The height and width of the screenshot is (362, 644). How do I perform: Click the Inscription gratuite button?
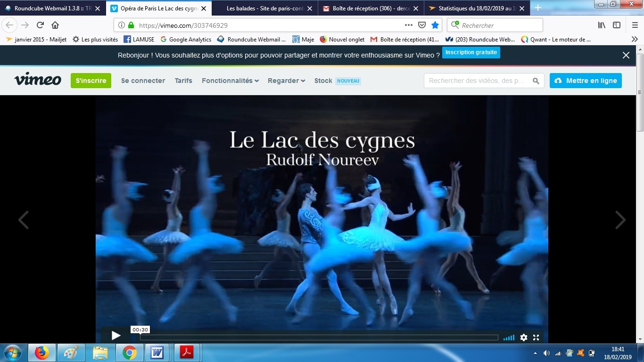click(471, 52)
